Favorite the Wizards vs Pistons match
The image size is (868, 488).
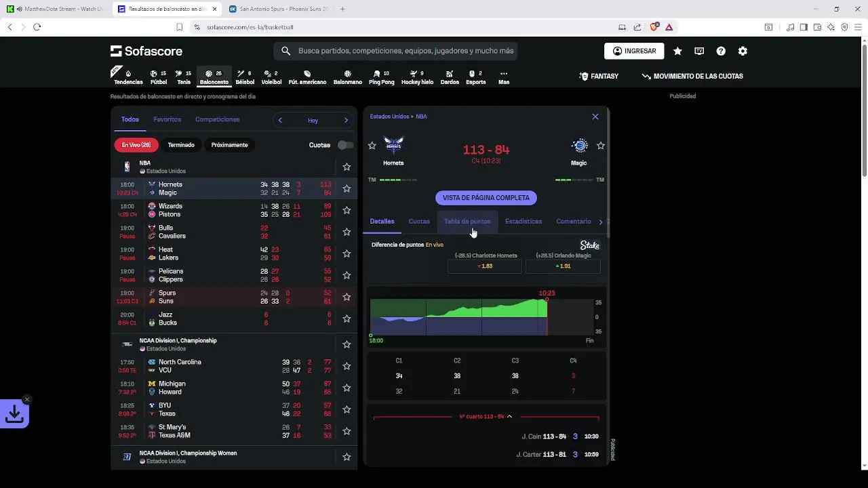pyautogui.click(x=347, y=210)
